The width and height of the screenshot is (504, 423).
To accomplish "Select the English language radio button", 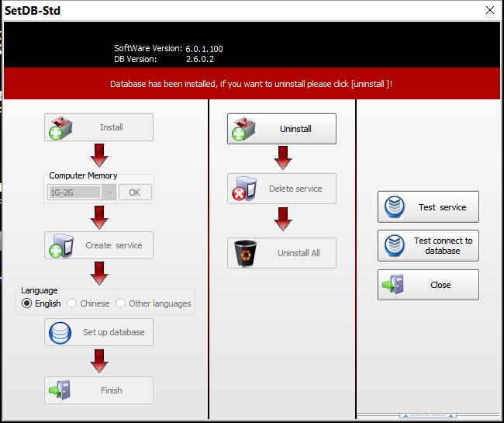I will [x=27, y=303].
